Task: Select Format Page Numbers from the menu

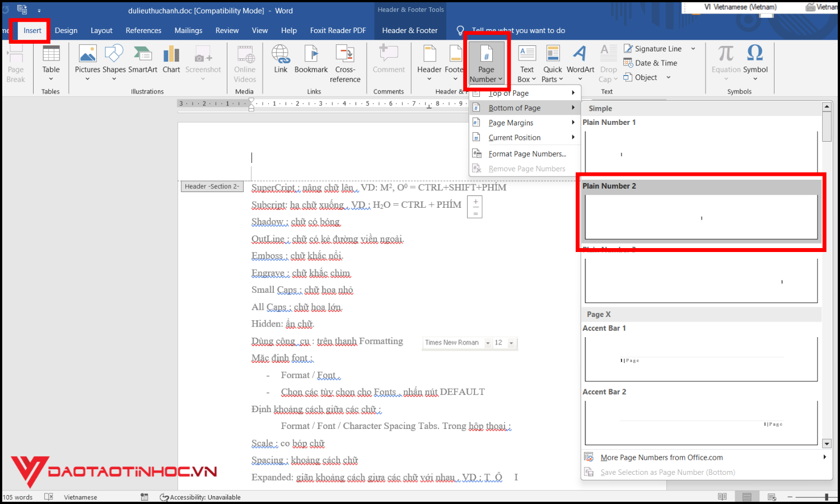Action: pyautogui.click(x=527, y=153)
